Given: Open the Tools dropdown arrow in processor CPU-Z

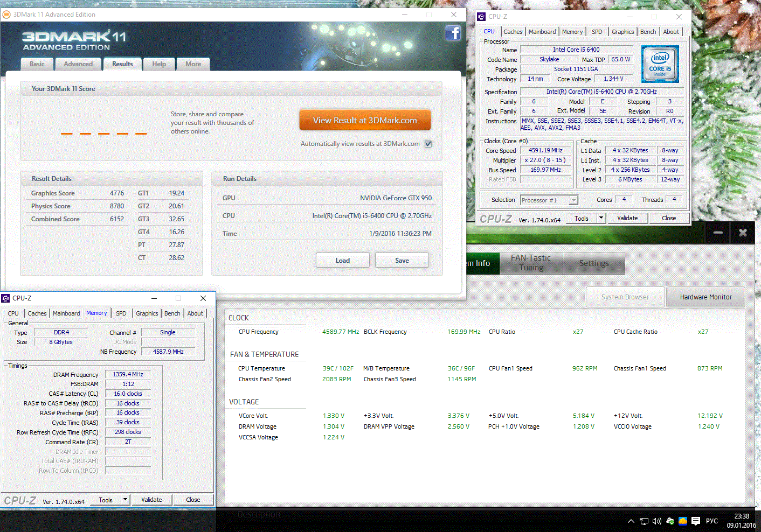Looking at the screenshot, I should click(x=601, y=218).
